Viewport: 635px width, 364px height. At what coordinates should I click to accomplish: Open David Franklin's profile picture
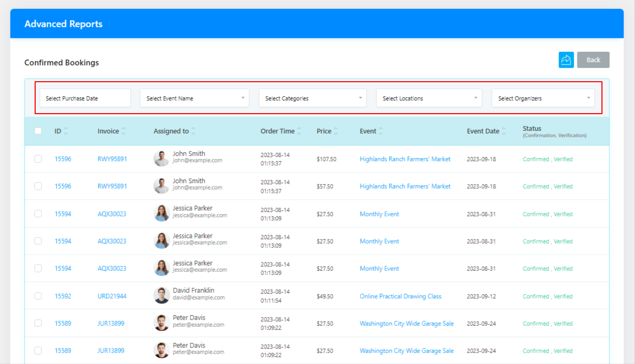pyautogui.click(x=162, y=295)
